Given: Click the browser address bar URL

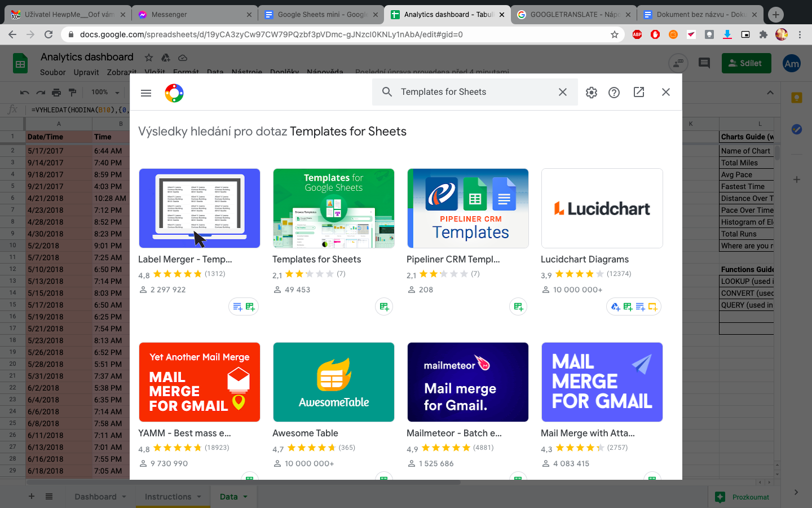Looking at the screenshot, I should coord(271,34).
